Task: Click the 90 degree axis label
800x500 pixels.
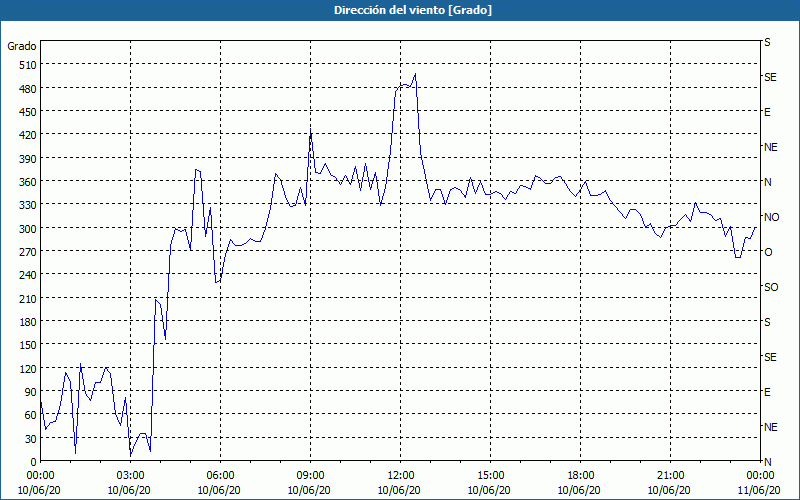Action: [x=31, y=392]
